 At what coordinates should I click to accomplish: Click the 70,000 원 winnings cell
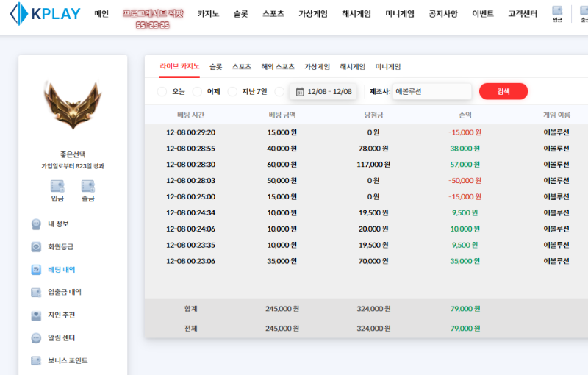[x=373, y=261]
